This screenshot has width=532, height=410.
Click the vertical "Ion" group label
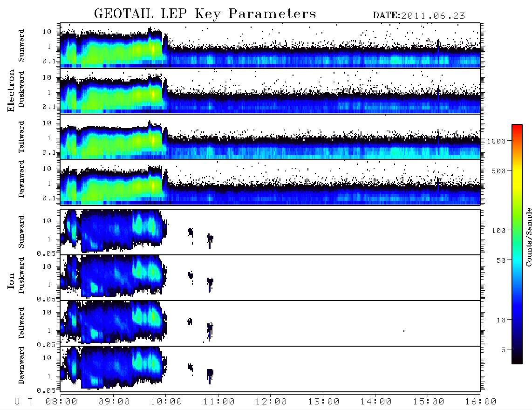(11, 280)
